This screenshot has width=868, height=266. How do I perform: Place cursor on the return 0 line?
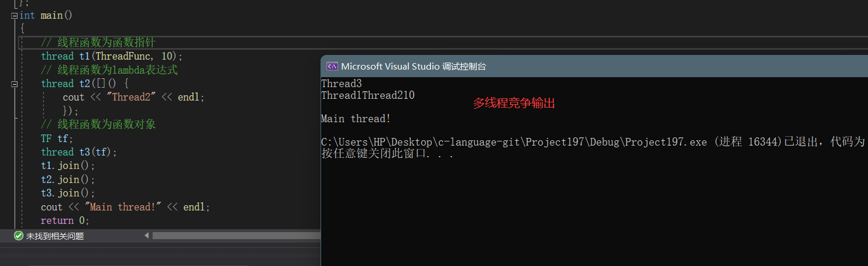click(65, 221)
